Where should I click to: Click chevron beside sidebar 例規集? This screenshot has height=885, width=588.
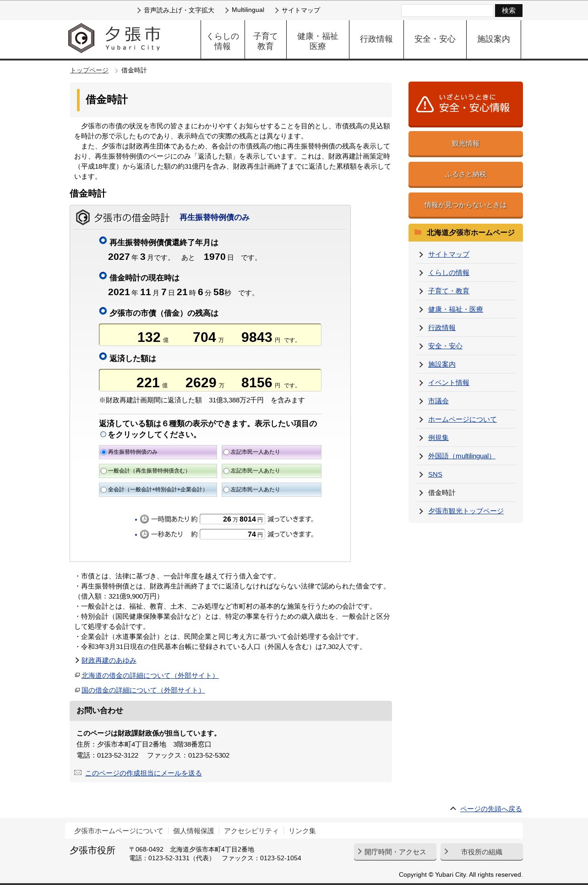421,438
